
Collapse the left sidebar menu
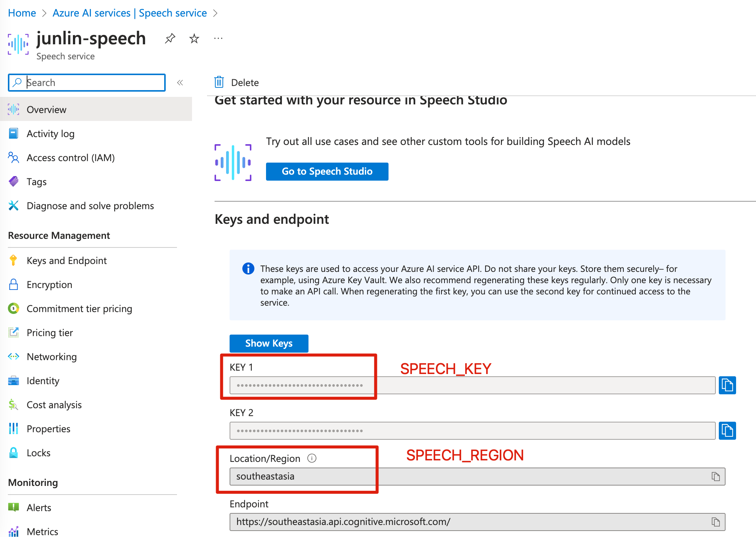tap(180, 83)
